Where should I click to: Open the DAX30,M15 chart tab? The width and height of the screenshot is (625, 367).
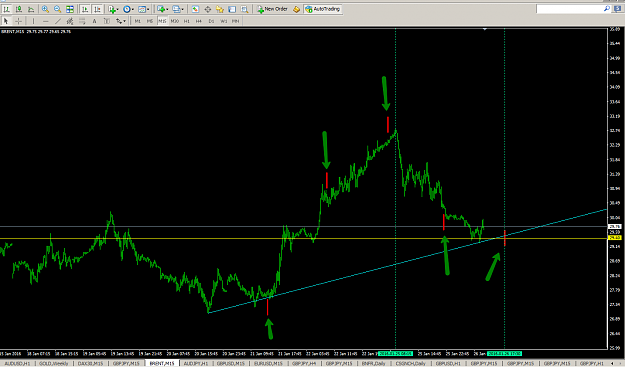pyautogui.click(x=90, y=363)
